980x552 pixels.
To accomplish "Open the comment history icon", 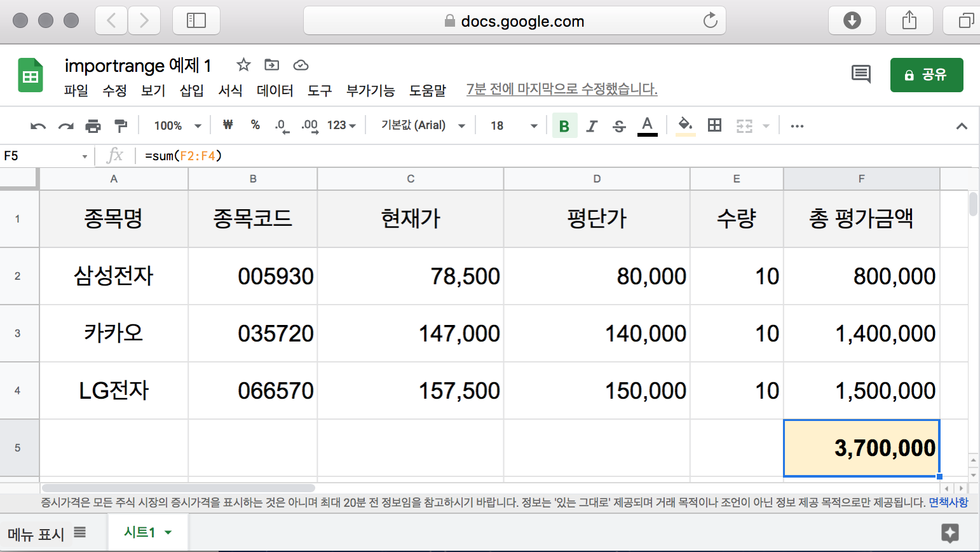I will point(861,74).
